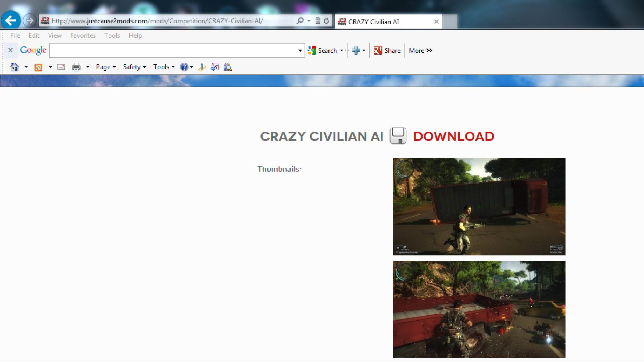Click the floppy disk download icon
The width and height of the screenshot is (644, 362).
(398, 136)
